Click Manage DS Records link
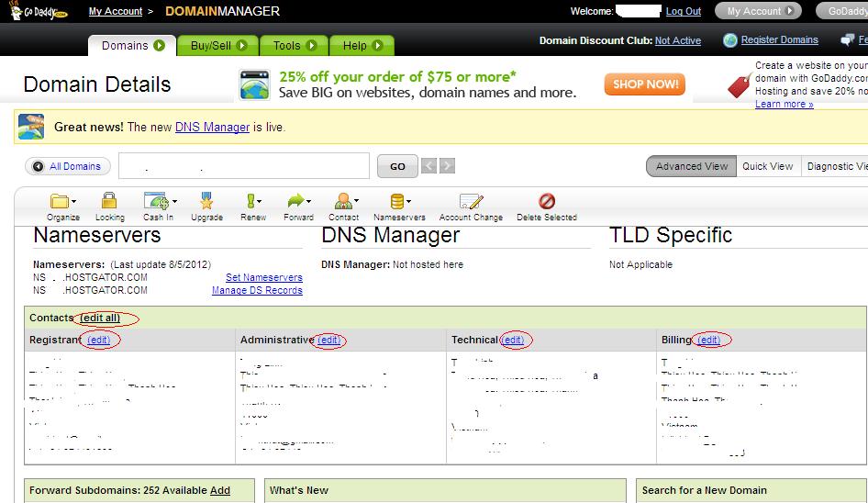Screen dimensions: 868x503 coord(257,290)
